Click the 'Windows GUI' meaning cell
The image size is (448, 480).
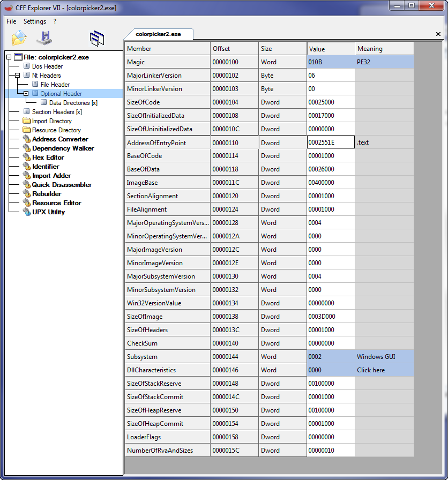(x=384, y=357)
